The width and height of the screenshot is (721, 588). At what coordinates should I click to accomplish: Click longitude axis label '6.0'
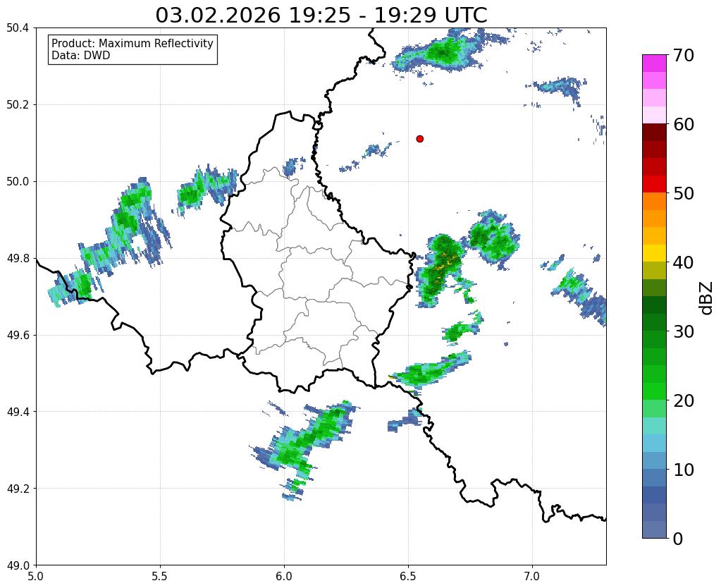click(x=284, y=576)
